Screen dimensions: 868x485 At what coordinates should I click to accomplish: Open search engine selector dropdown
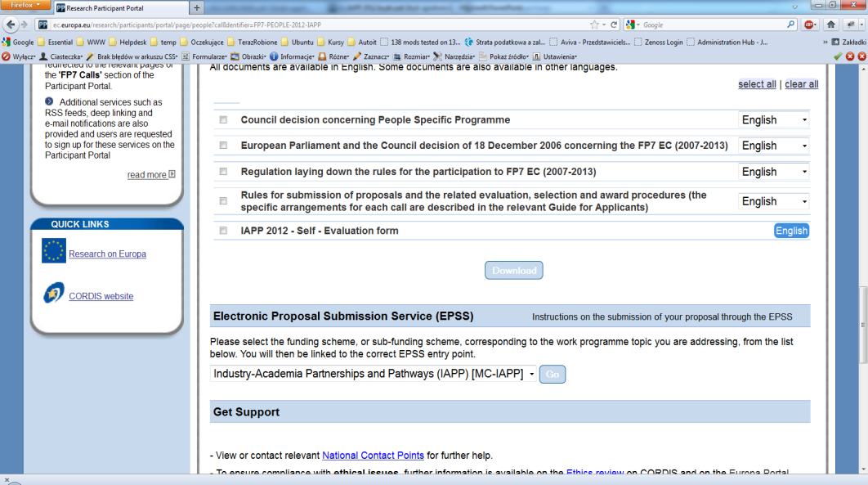pos(633,25)
